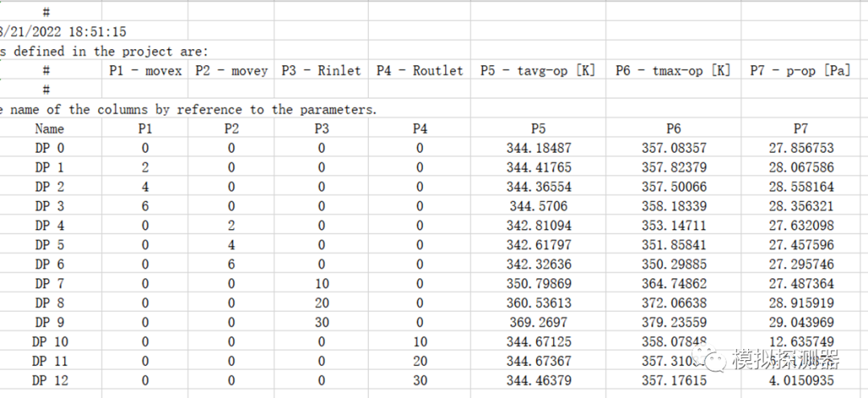
Task: Select P3 value 30 in DP 9 row
Action: 321,322
